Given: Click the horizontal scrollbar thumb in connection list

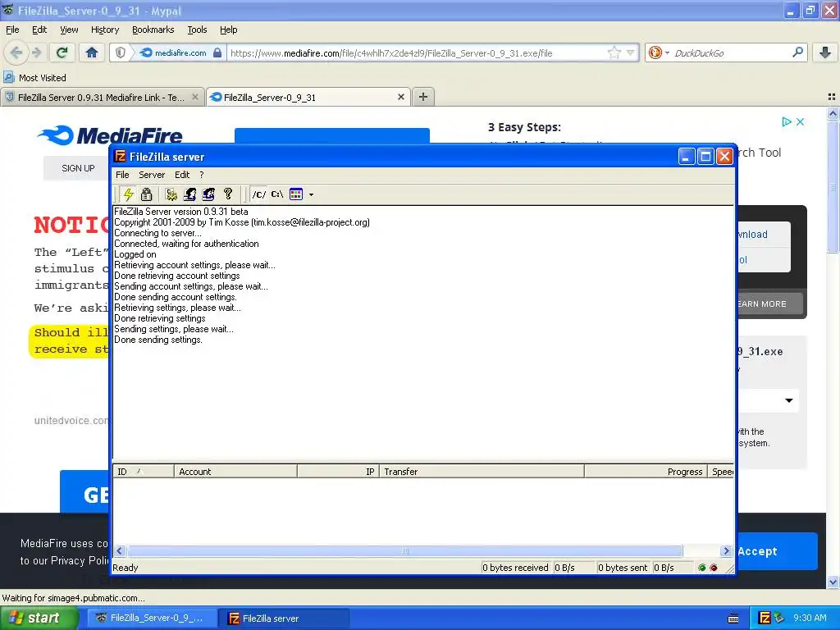Looking at the screenshot, I should click(x=405, y=550).
